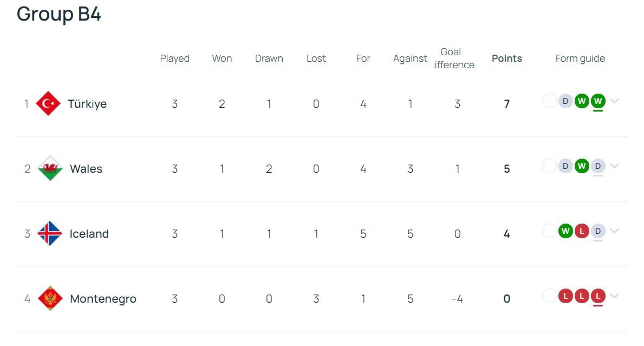Click Wales's green W form badge
This screenshot has width=644, height=346.
click(x=582, y=166)
